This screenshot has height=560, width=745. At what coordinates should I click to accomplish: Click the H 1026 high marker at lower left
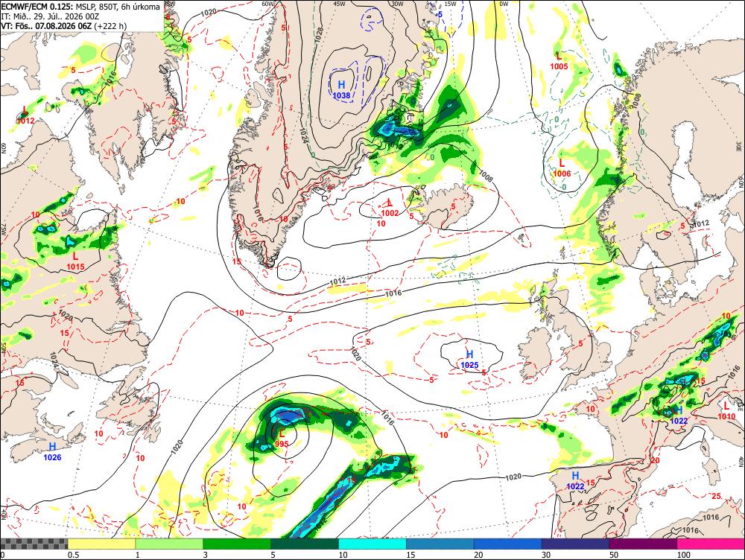coord(52,452)
